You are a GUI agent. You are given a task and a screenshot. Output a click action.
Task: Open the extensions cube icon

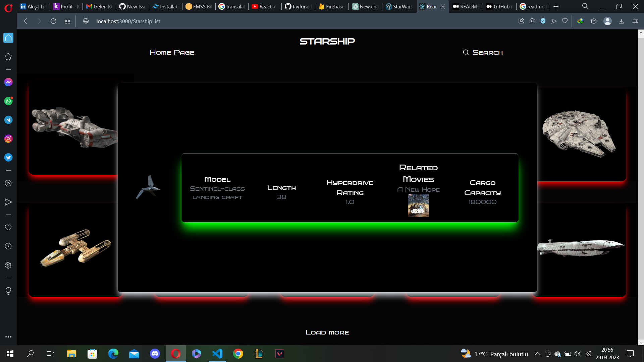pos(594,21)
